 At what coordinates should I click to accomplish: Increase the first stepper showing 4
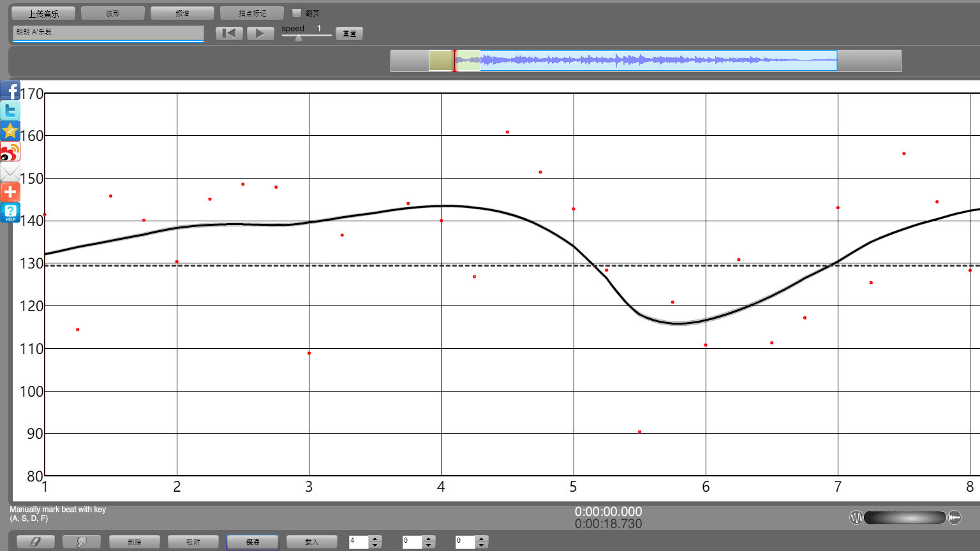coord(375,538)
